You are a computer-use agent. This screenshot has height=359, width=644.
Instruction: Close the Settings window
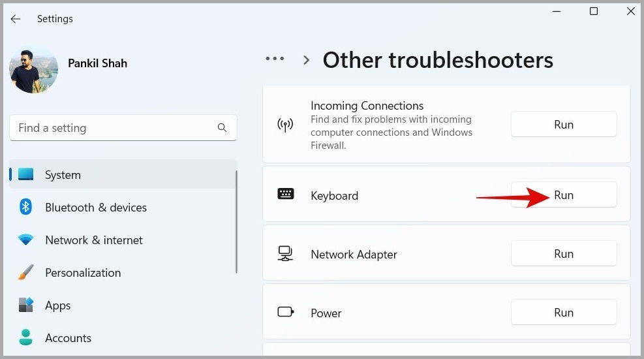pos(631,12)
